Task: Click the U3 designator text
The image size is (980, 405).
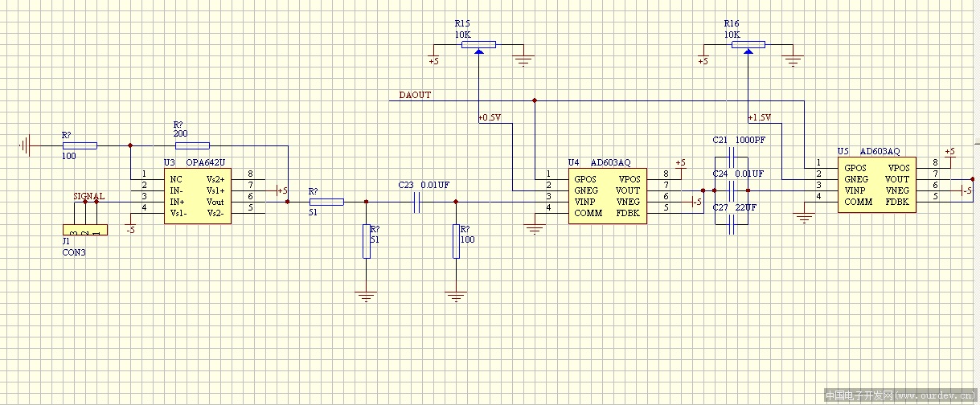Action: (x=169, y=162)
